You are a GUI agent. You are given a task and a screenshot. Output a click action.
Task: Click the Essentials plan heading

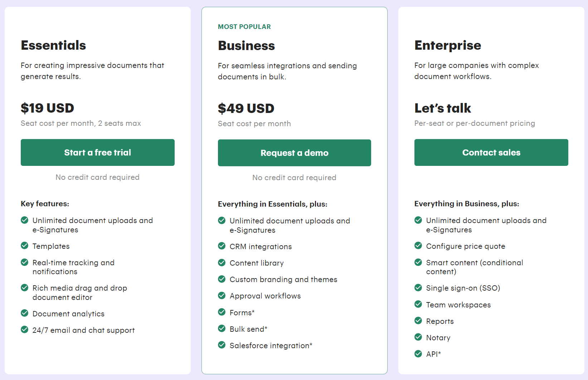tap(53, 45)
